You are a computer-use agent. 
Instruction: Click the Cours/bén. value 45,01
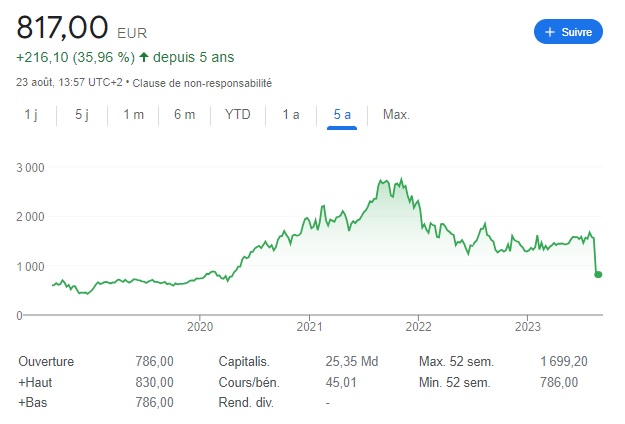pyautogui.click(x=341, y=382)
